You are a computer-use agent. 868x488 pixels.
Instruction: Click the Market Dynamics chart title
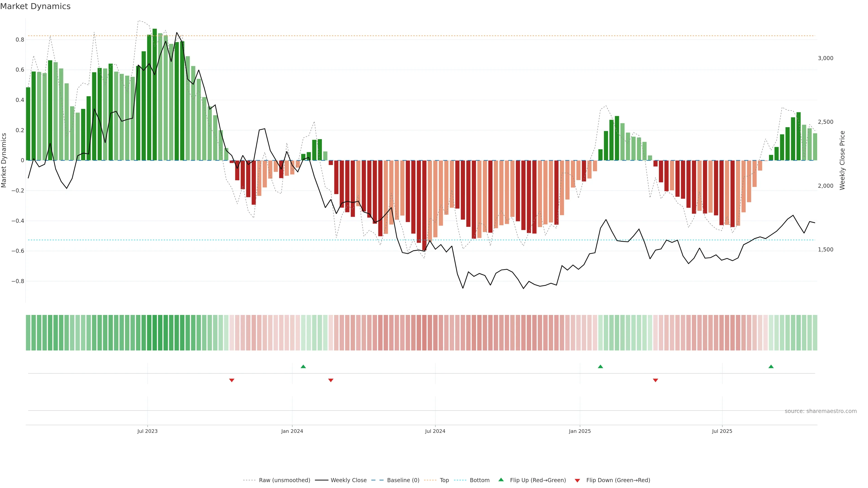(35, 6)
